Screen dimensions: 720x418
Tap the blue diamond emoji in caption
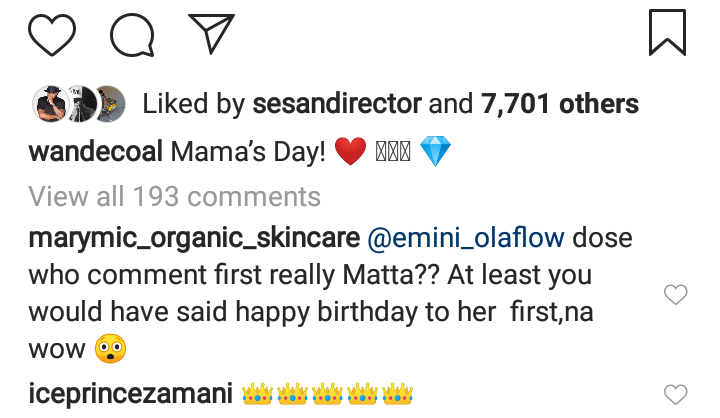click(x=435, y=153)
